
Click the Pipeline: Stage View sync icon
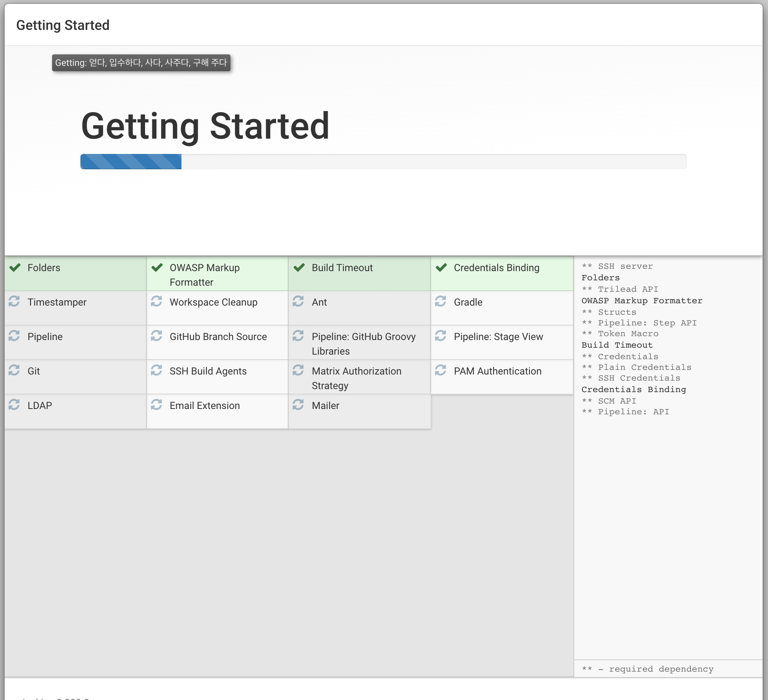pos(441,336)
